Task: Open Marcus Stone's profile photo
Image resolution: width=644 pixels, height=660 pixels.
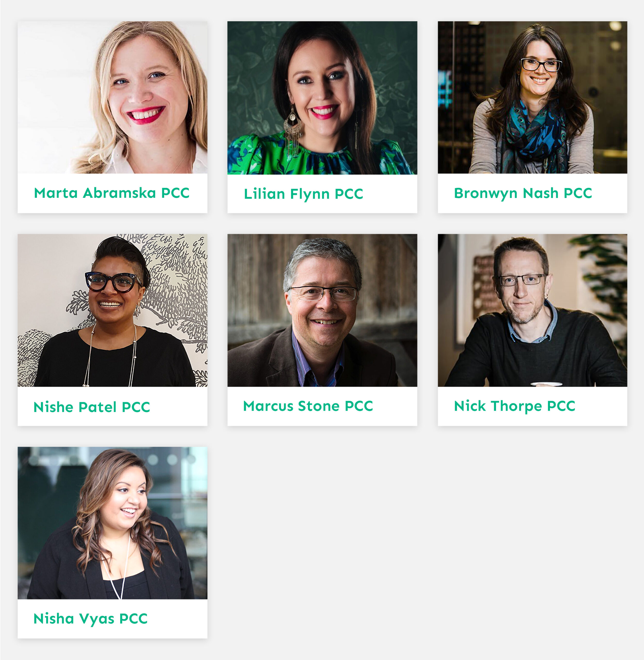Action: [x=322, y=310]
